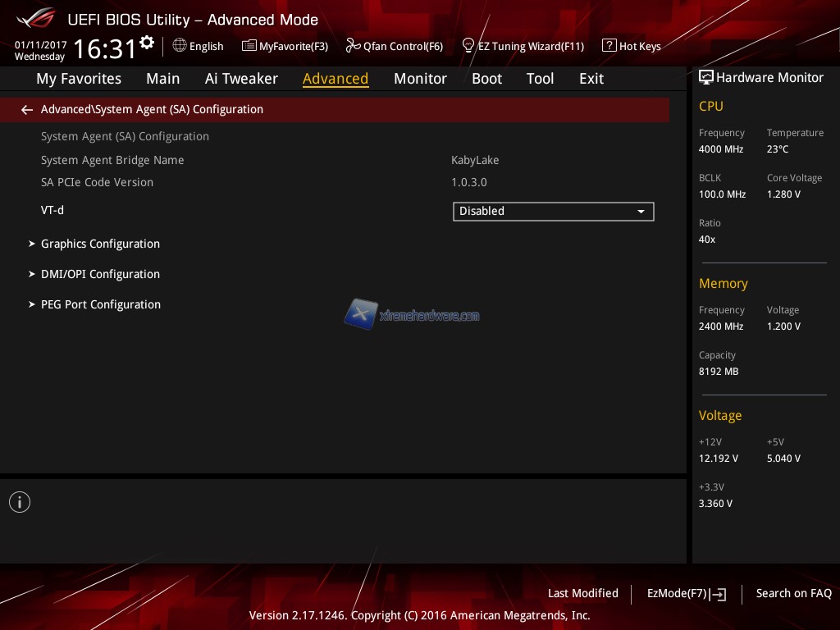Open the VT-d Disabled dropdown
The image size is (840, 630).
click(x=553, y=212)
